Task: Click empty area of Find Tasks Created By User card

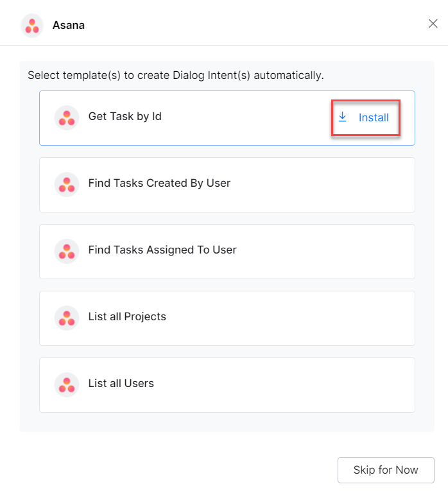Action: point(321,185)
